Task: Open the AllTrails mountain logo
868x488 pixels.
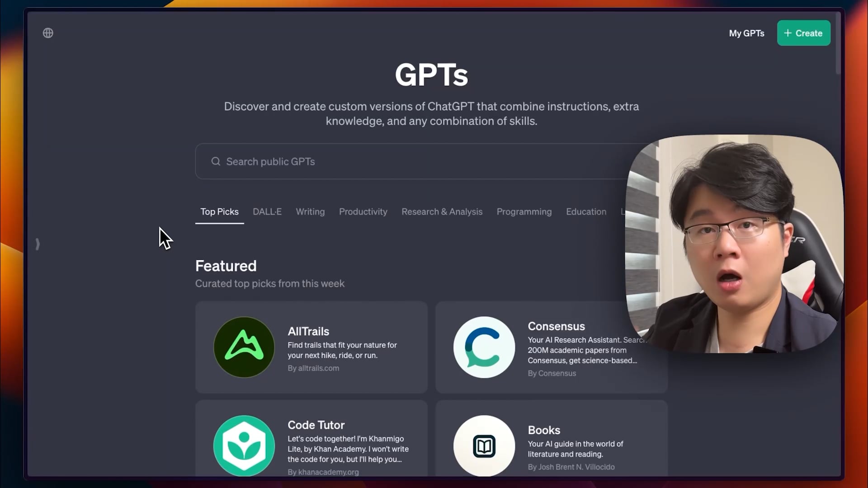Action: tap(244, 347)
